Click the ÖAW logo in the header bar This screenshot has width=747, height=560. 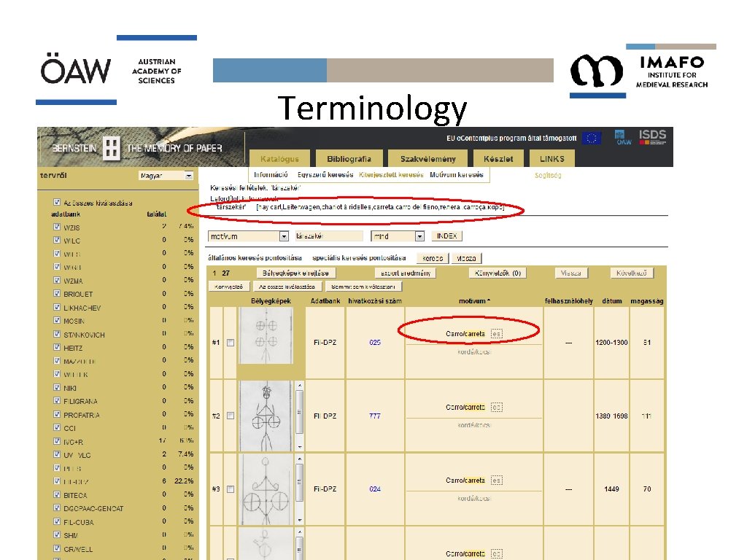623,138
